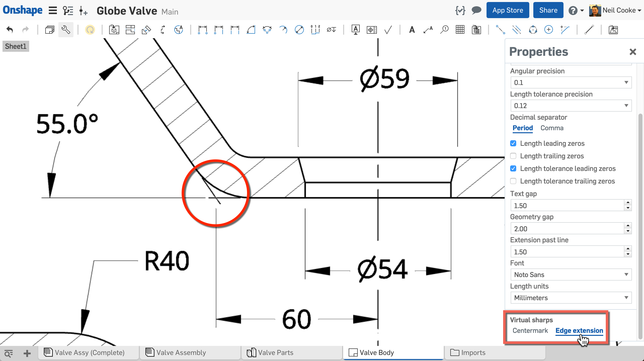Open Length tolerance precision dropdown
The height and width of the screenshot is (361, 644).
click(571, 106)
